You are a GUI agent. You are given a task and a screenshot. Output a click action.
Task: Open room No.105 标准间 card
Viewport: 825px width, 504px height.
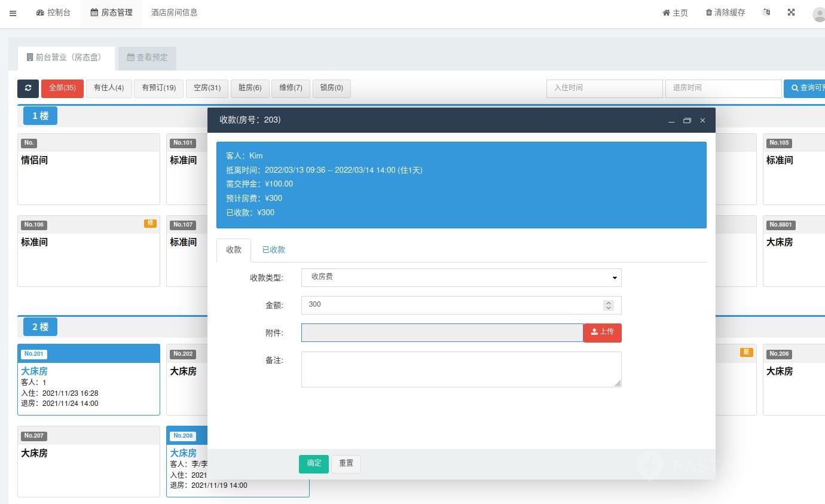pyautogui.click(x=794, y=169)
